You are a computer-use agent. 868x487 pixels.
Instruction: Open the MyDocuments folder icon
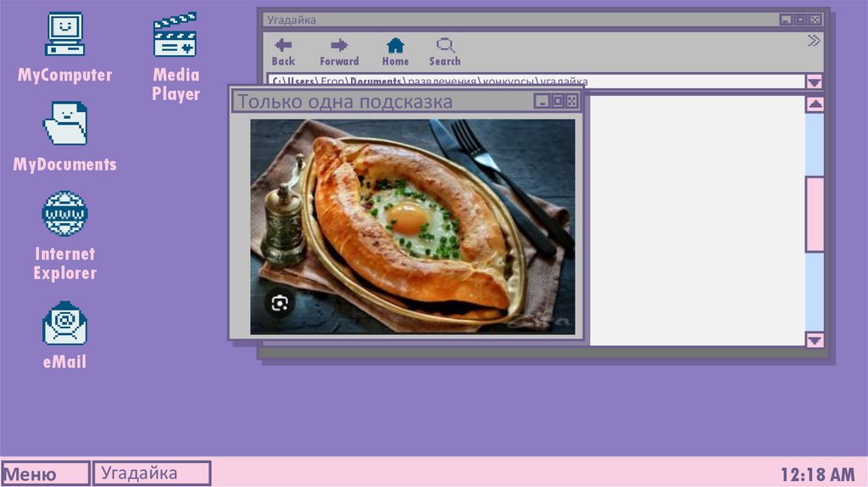click(x=64, y=123)
